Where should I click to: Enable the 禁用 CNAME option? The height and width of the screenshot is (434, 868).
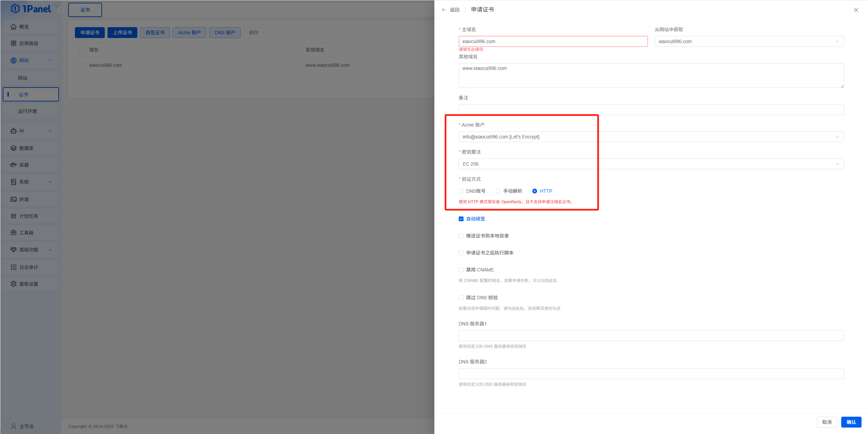click(461, 270)
